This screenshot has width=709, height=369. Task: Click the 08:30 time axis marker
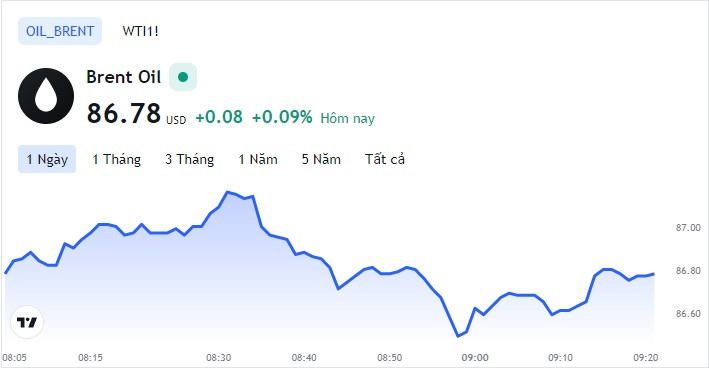point(219,358)
